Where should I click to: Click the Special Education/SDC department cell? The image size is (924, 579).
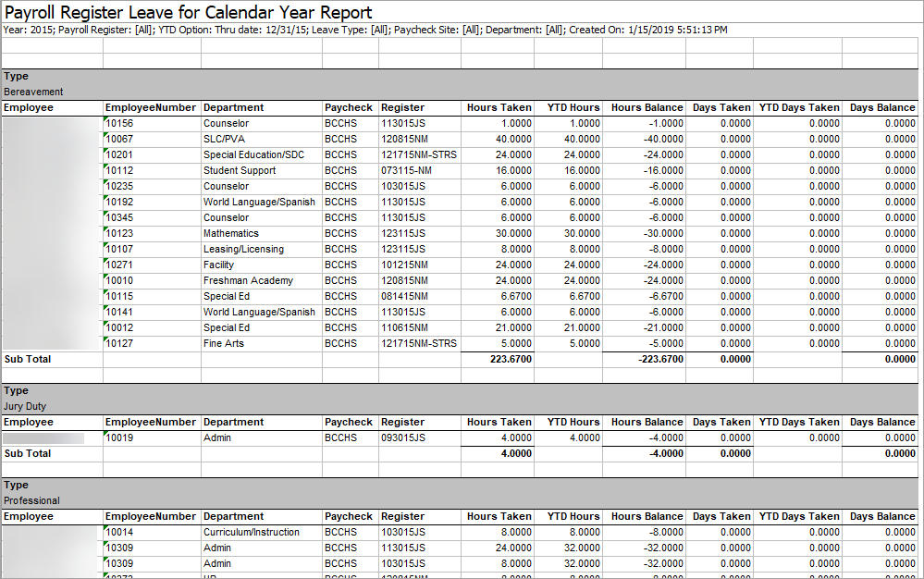tap(253, 154)
